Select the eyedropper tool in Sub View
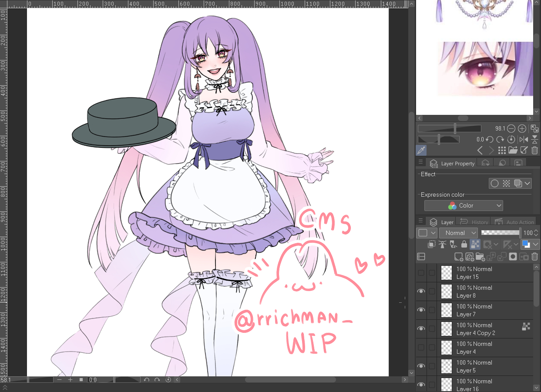This screenshot has width=541, height=392. [421, 151]
